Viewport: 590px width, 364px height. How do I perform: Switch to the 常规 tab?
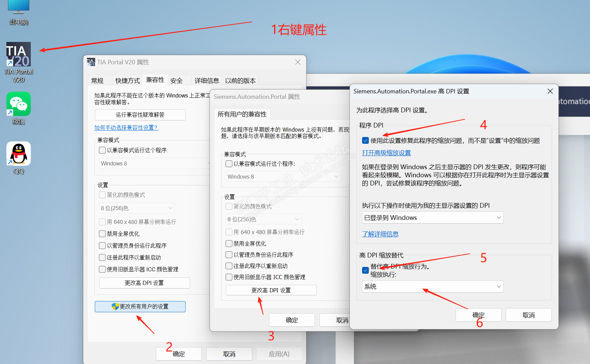pyautogui.click(x=97, y=81)
